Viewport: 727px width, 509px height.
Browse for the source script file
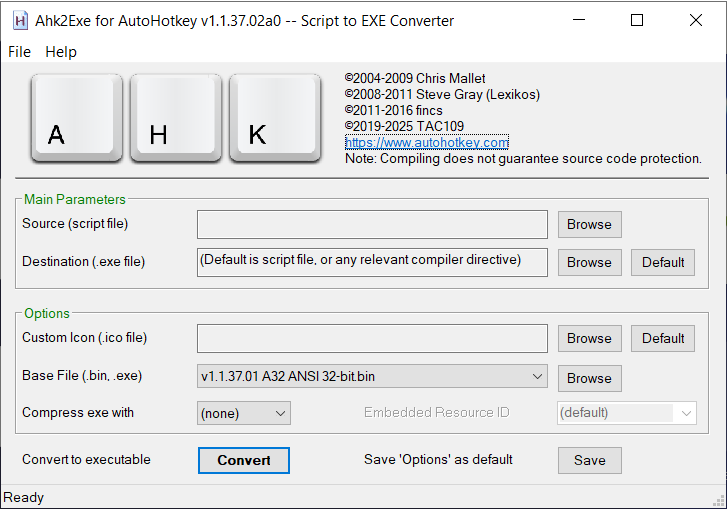click(x=589, y=224)
